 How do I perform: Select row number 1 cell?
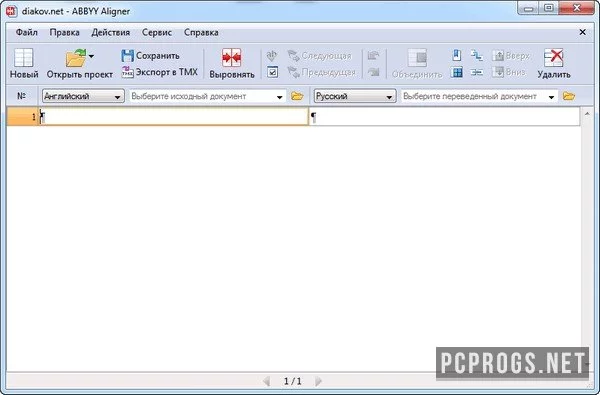[23, 117]
